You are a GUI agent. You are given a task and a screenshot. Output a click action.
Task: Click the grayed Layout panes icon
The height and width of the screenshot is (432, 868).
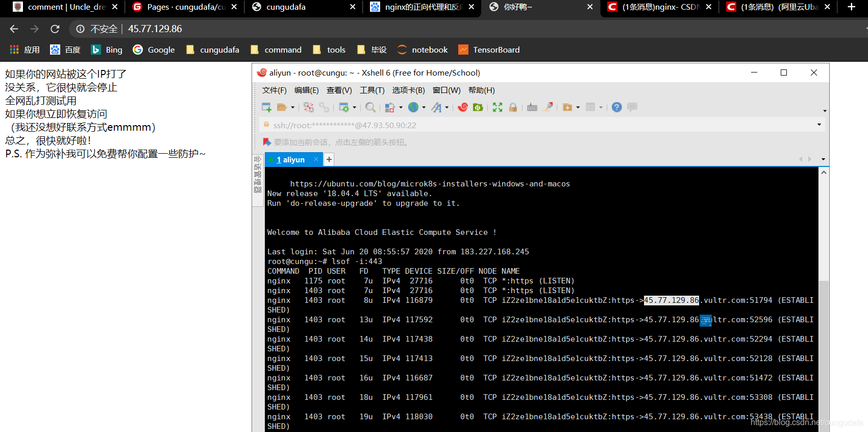(x=590, y=107)
